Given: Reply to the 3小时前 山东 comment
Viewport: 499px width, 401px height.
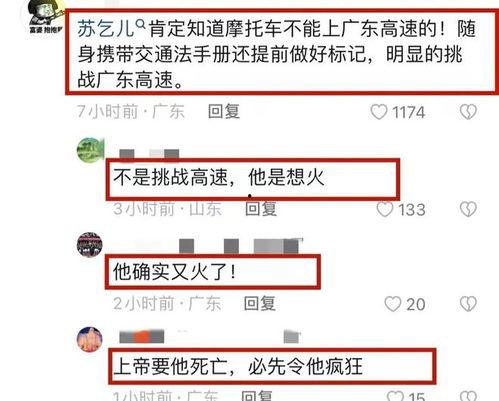Looking at the screenshot, I should point(261,209).
